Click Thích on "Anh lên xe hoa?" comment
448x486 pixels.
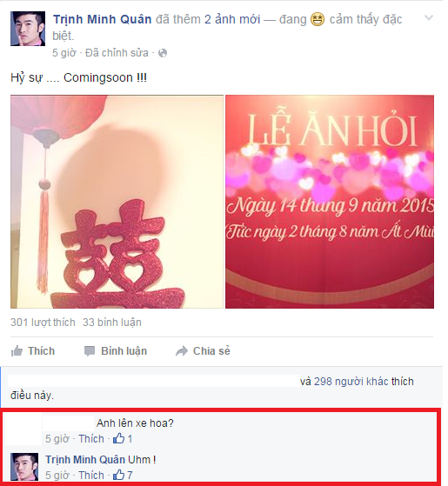pos(91,438)
